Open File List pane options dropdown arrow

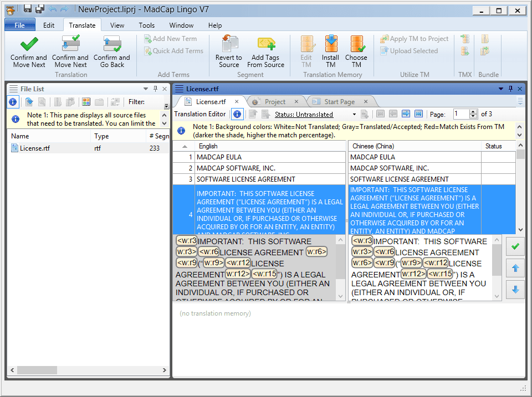(x=146, y=89)
